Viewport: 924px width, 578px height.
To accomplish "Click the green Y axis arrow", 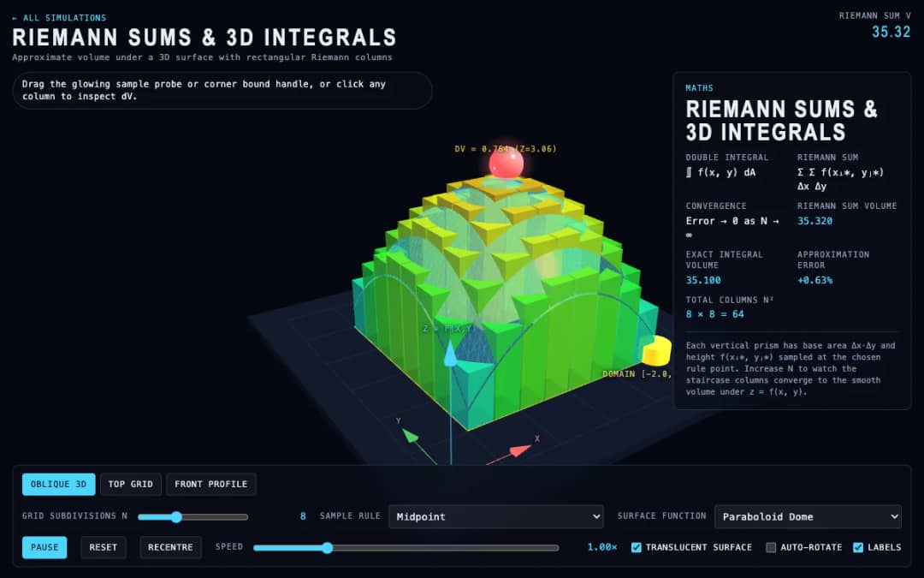I will [410, 437].
